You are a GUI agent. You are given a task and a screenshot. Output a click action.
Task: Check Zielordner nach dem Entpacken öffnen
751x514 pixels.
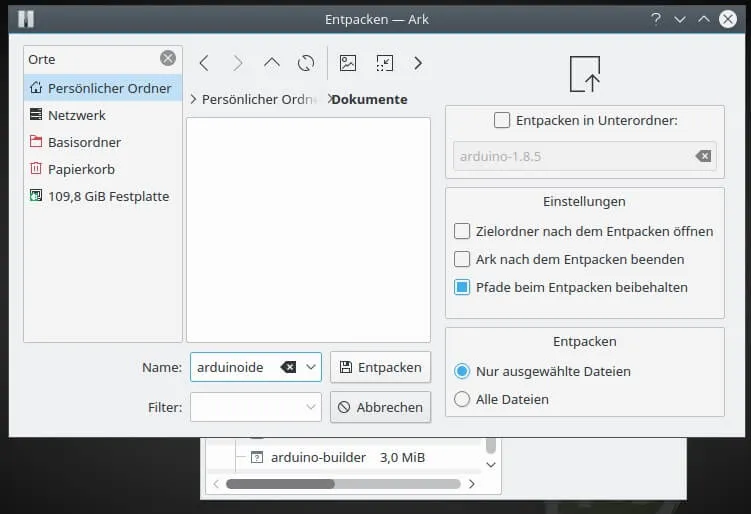(462, 231)
